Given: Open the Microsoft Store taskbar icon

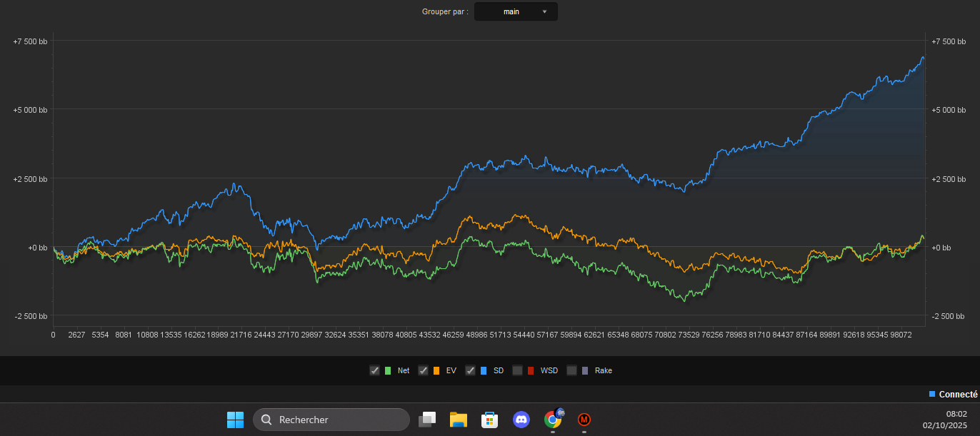Looking at the screenshot, I should (489, 420).
